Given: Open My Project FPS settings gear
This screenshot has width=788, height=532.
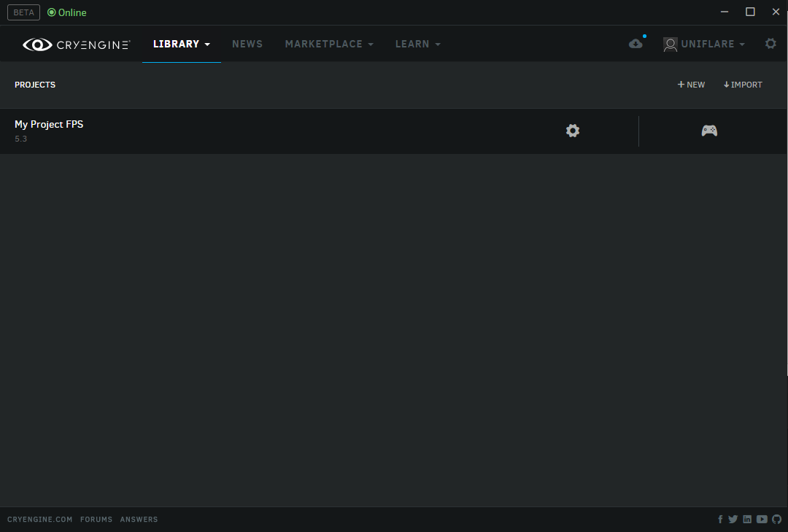Looking at the screenshot, I should [573, 131].
